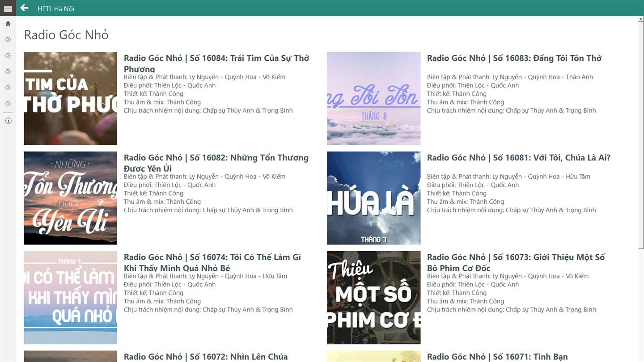Click editor credits line with Thảo Anh
This screenshot has height=362, width=644.
click(x=510, y=77)
